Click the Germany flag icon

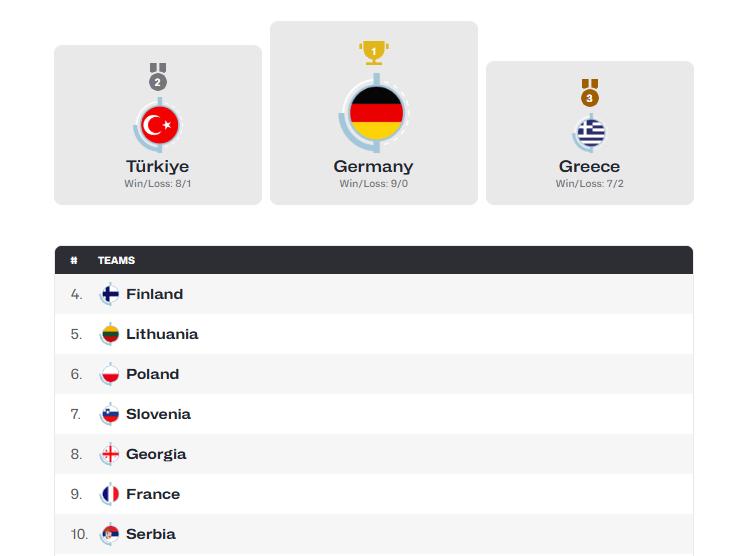click(374, 110)
